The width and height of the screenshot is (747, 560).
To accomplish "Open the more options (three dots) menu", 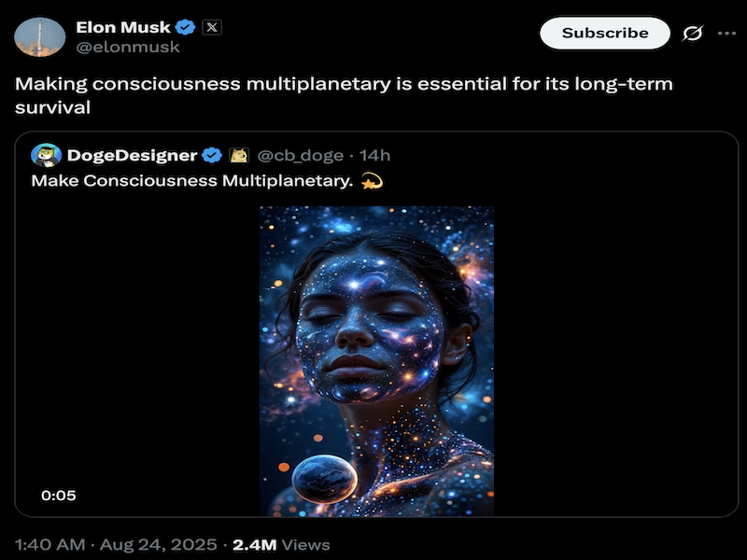I will [x=727, y=33].
